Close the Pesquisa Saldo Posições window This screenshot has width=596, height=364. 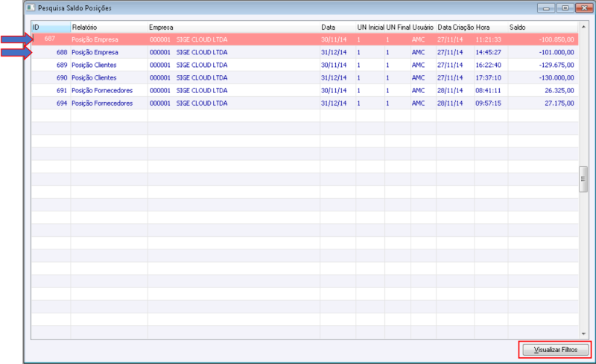[x=584, y=8]
